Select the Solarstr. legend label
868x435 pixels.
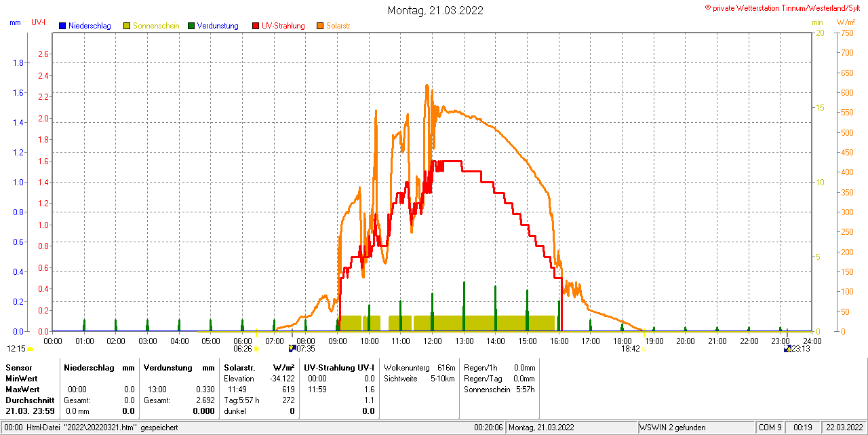338,26
